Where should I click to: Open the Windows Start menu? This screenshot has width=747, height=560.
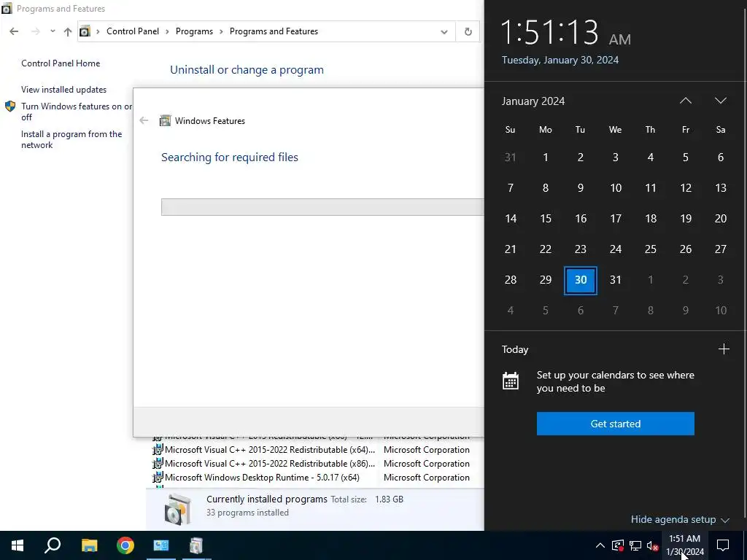point(18,545)
